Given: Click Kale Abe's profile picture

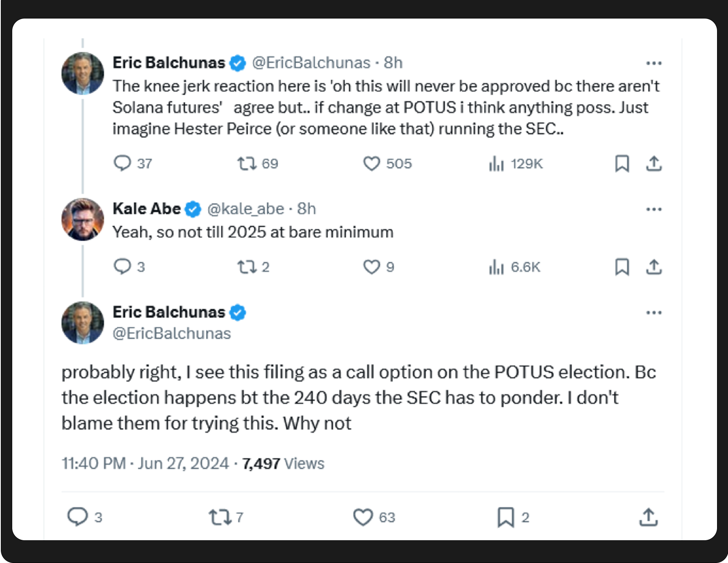Looking at the screenshot, I should coord(83,219).
